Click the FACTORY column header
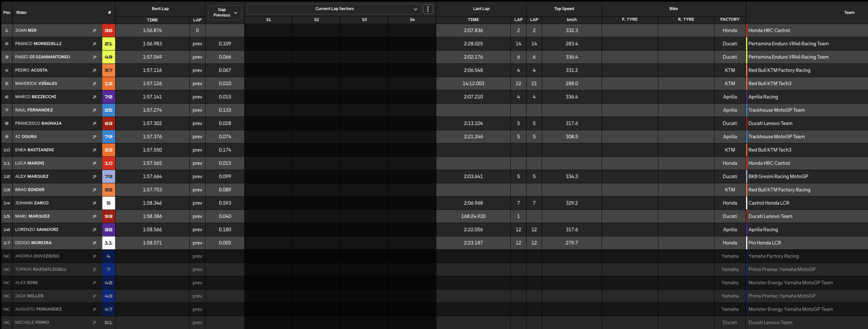 coord(730,20)
